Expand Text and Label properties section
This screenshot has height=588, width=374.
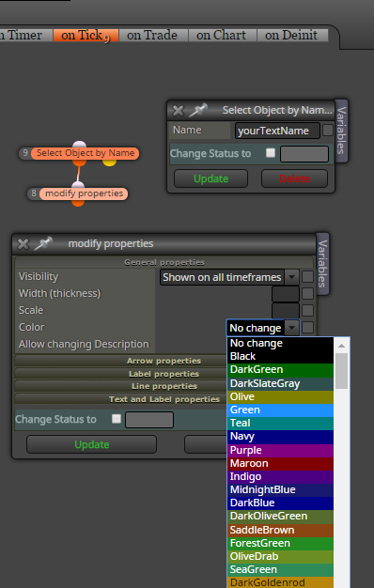pyautogui.click(x=164, y=399)
